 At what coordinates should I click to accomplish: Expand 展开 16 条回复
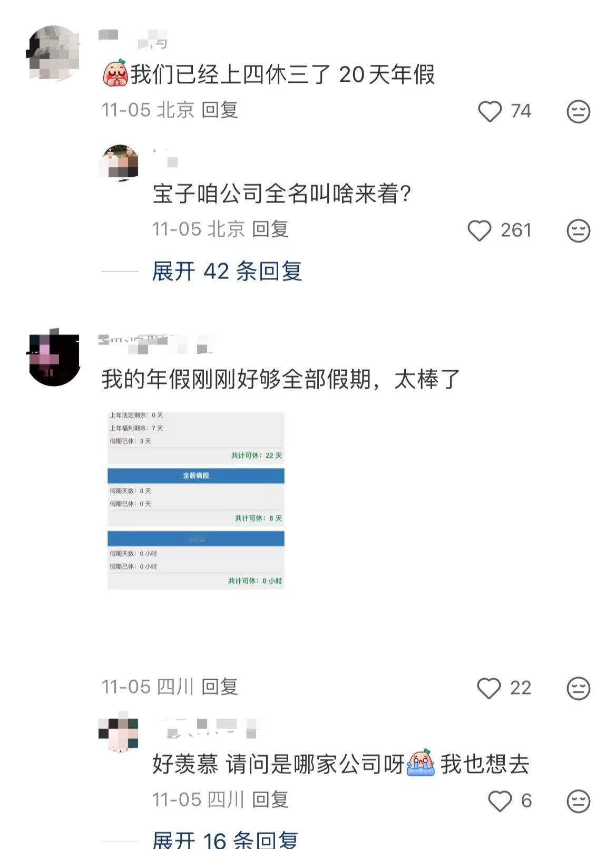pyautogui.click(x=225, y=839)
